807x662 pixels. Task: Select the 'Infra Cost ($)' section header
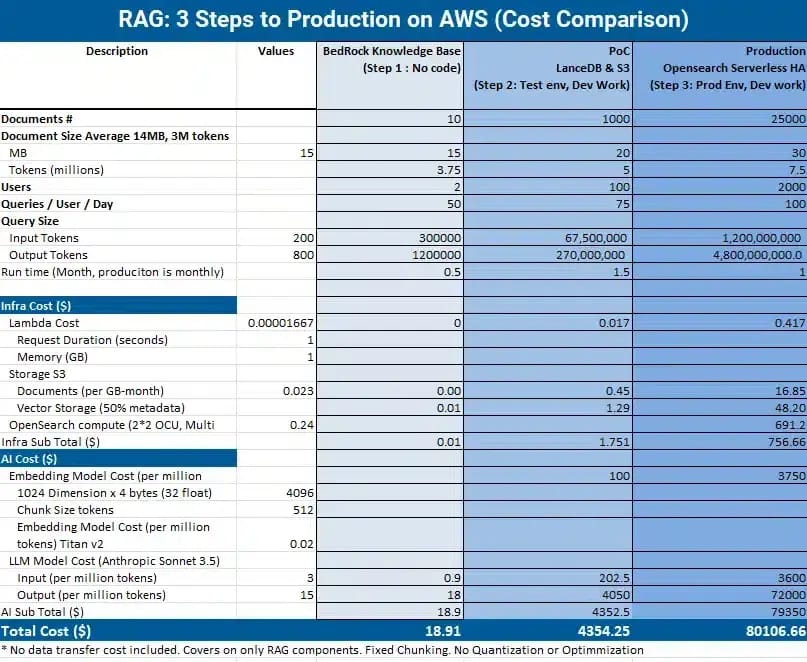[x=118, y=306]
